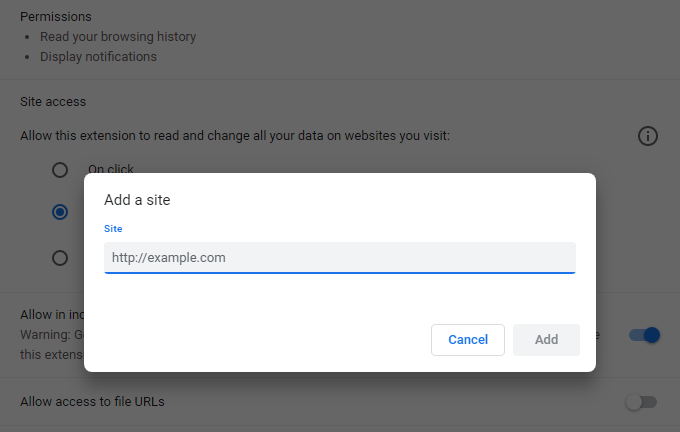Enable the Allow access to file URLs toggle
The image size is (680, 432).
(x=641, y=402)
